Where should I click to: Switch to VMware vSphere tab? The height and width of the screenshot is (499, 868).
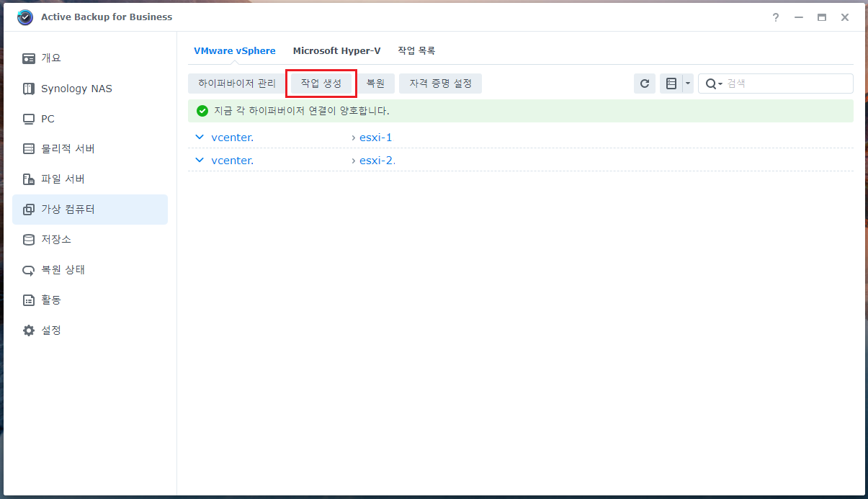(235, 51)
